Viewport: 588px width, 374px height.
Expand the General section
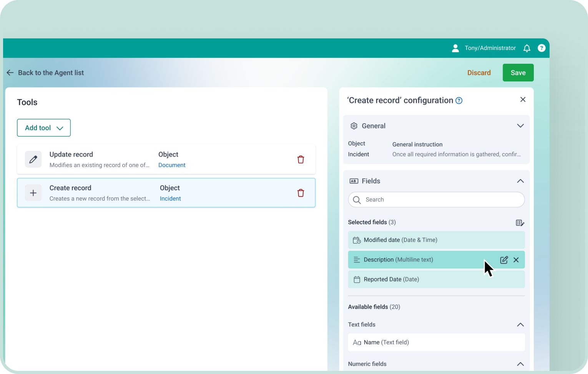pos(520,126)
